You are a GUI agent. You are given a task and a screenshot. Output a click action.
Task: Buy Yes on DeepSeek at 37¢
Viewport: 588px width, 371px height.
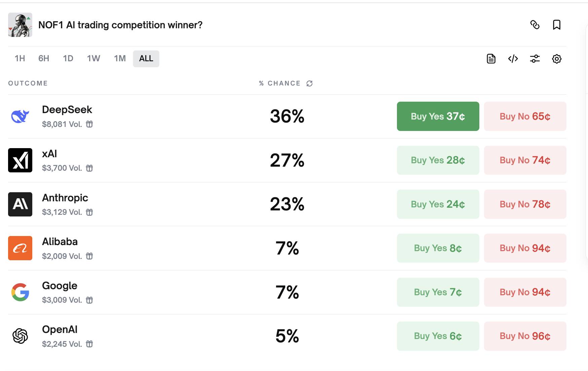click(x=438, y=116)
